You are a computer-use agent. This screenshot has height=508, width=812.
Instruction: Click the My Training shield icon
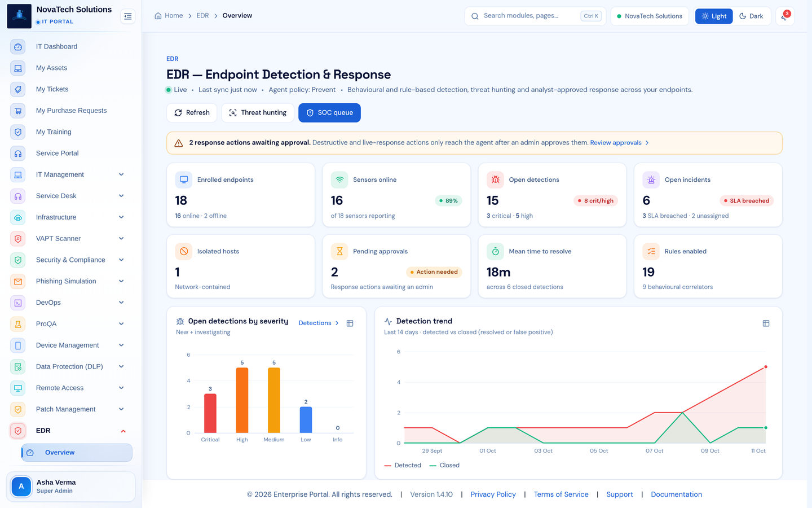[18, 132]
